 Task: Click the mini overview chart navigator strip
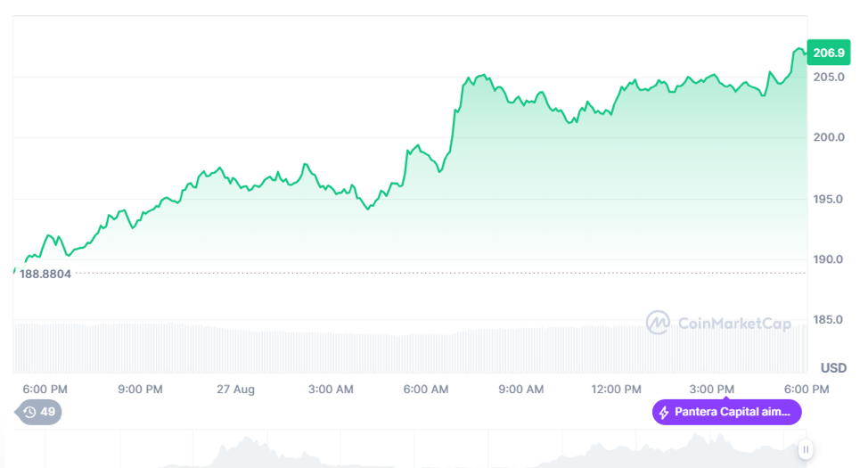click(401, 450)
